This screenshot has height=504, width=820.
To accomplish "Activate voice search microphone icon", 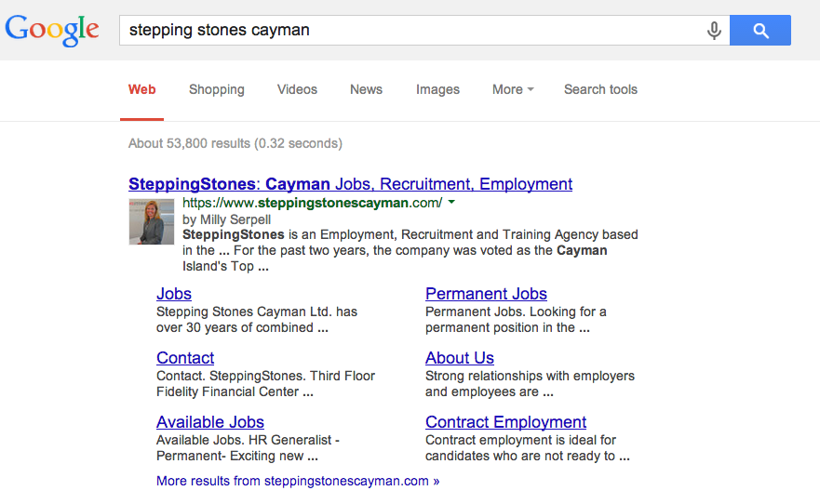I will [714, 31].
